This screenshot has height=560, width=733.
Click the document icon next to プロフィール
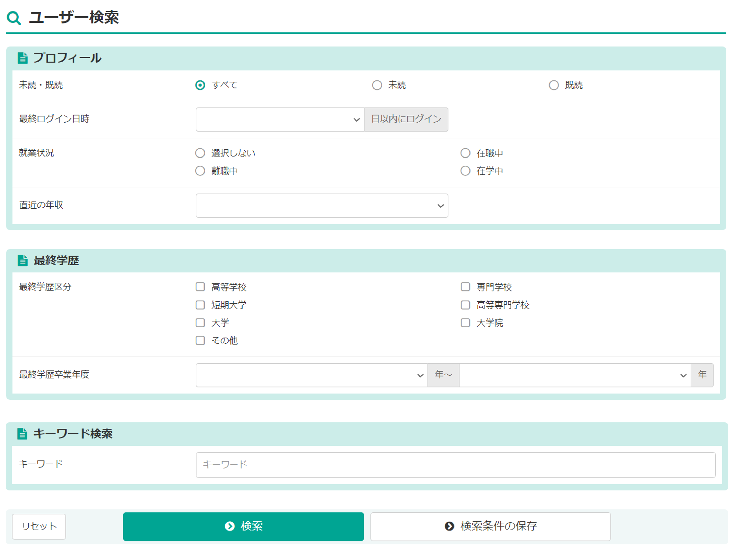tap(23, 58)
